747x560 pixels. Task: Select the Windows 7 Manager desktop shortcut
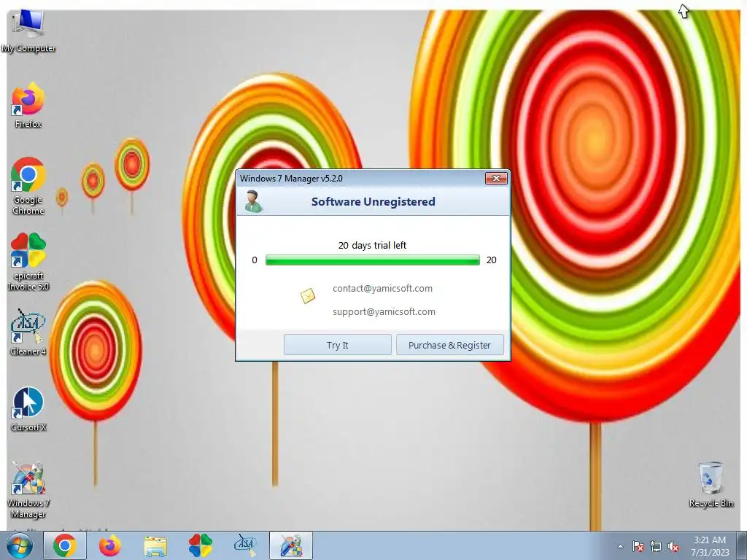pyautogui.click(x=28, y=490)
